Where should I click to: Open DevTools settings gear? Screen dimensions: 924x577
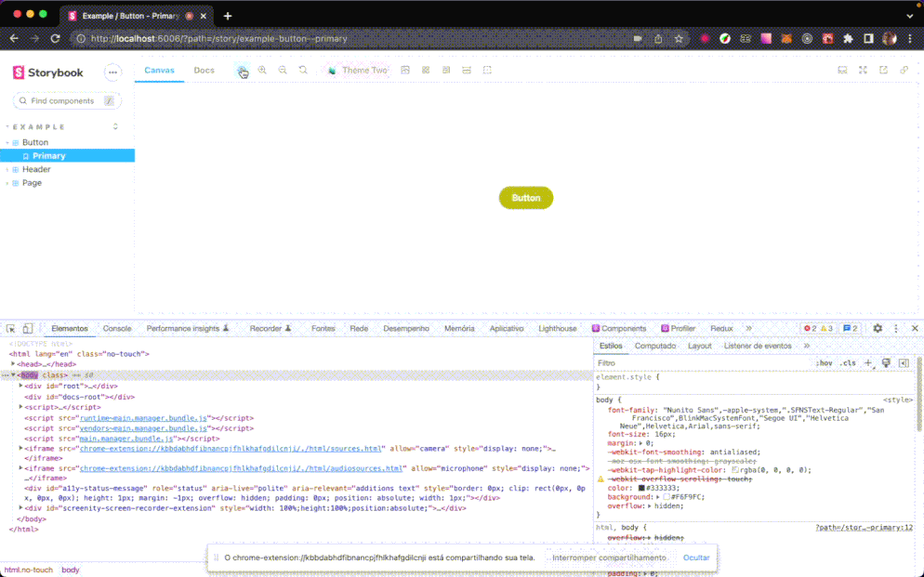click(x=878, y=329)
